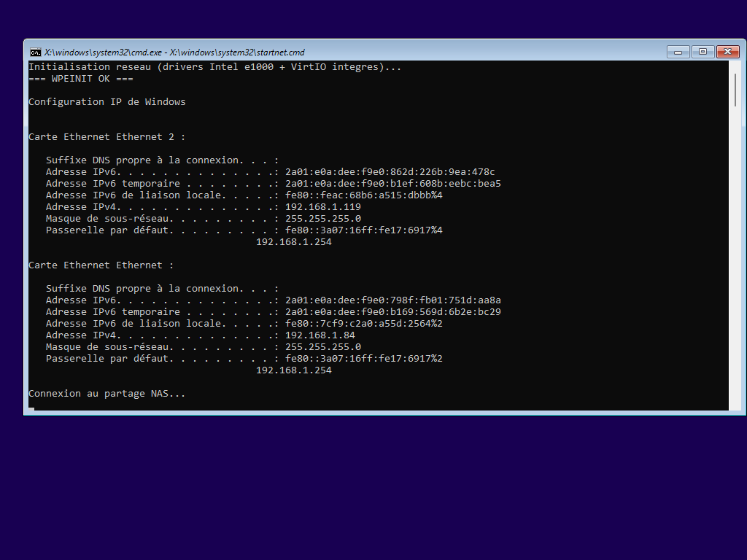Maximize the cmd.exe console window
This screenshot has width=747, height=560.
(x=703, y=52)
